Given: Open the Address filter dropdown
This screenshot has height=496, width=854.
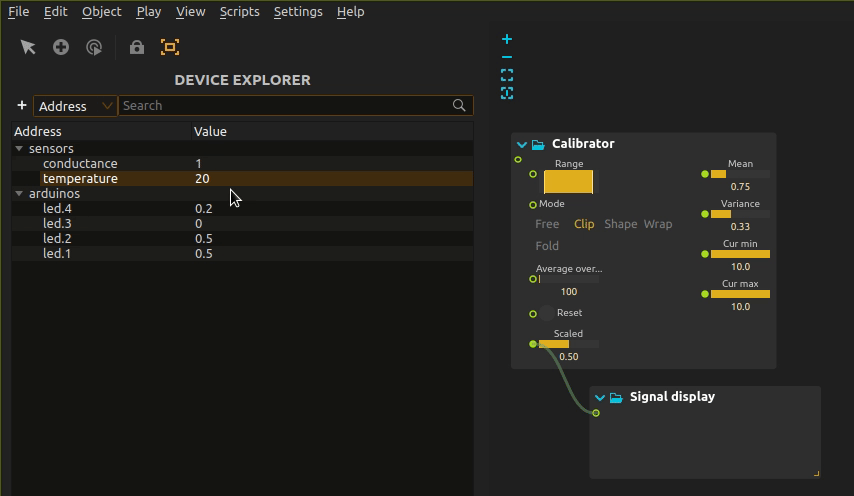Looking at the screenshot, I should click(75, 106).
